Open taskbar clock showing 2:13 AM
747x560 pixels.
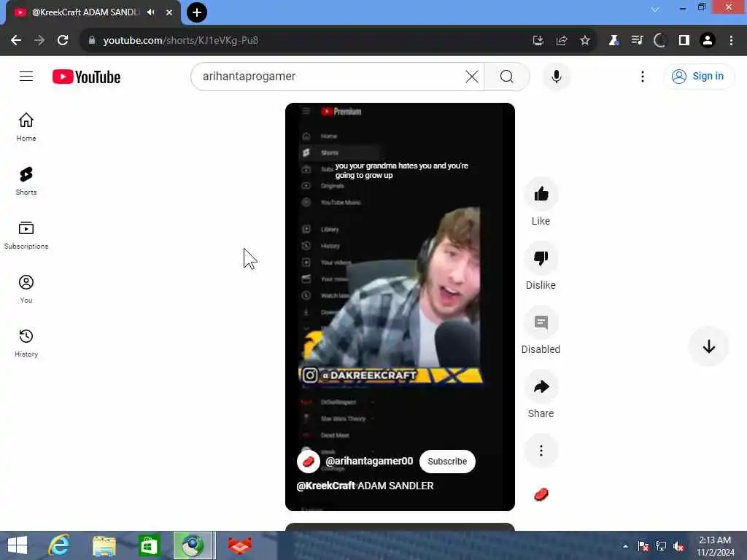coord(715,545)
